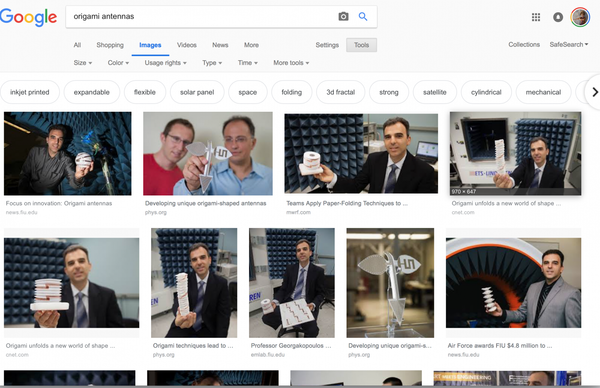Switch to the Shopping tab
This screenshot has height=388, width=600.
110,45
